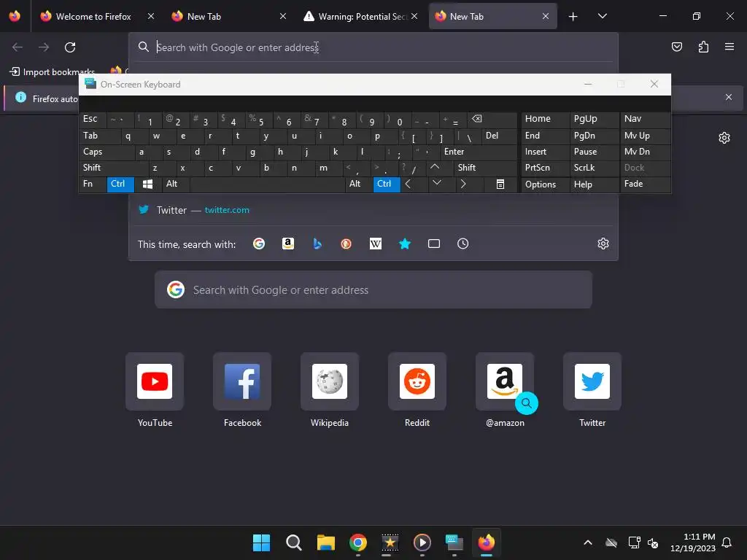The height and width of the screenshot is (560, 747).
Task: Switch to Welcome to Firefox tab
Action: pyautogui.click(x=93, y=16)
